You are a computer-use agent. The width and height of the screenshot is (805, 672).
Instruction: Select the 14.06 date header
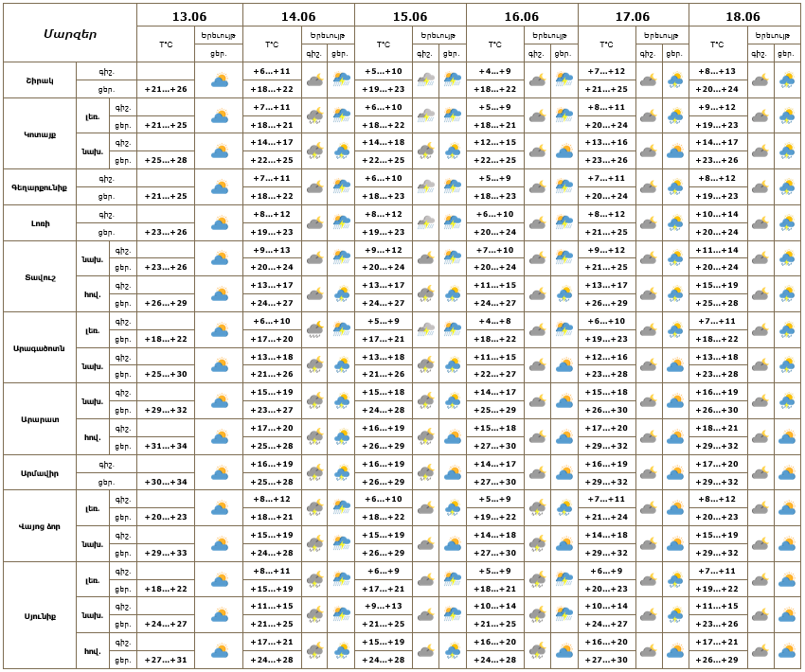298,16
